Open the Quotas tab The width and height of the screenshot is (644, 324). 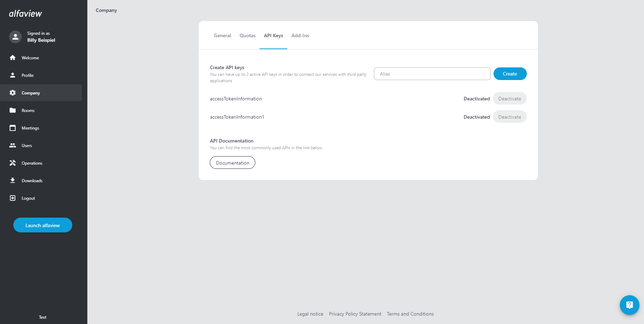(247, 35)
